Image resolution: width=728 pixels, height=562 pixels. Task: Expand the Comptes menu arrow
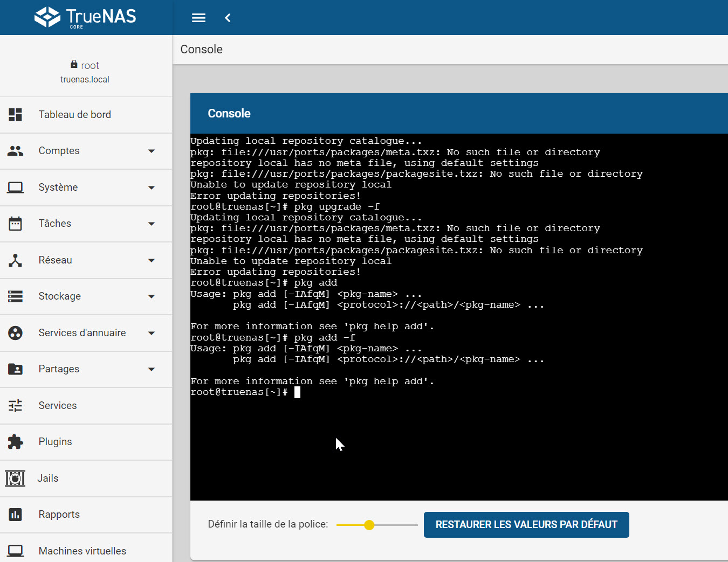(152, 151)
